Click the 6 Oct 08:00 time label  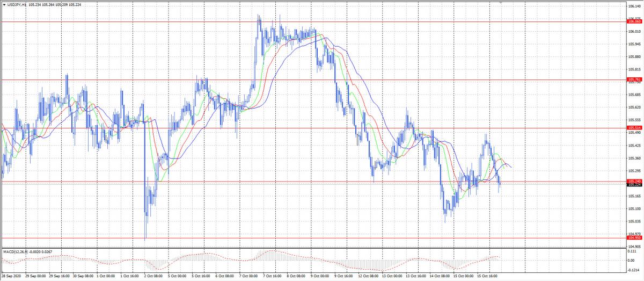225,277
